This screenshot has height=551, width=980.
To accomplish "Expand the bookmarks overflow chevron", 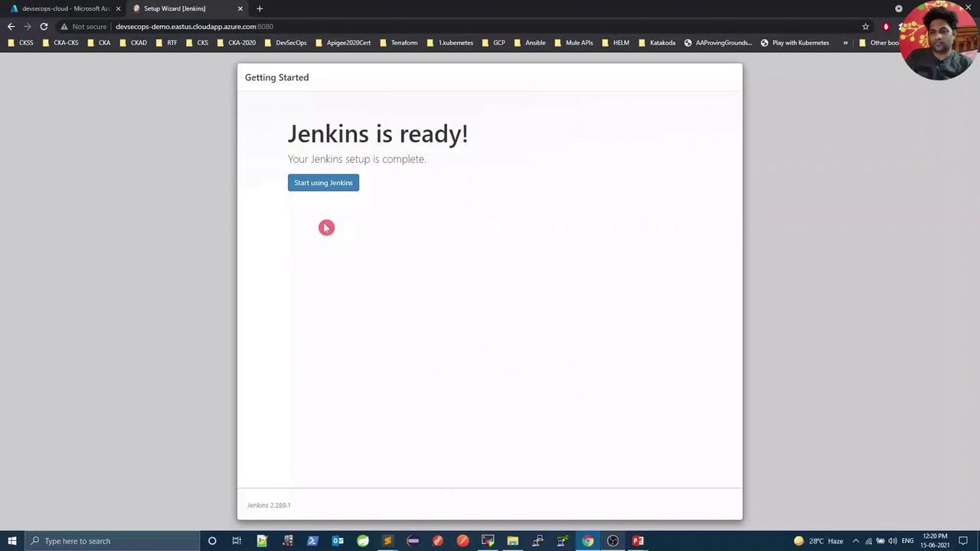I will click(845, 43).
